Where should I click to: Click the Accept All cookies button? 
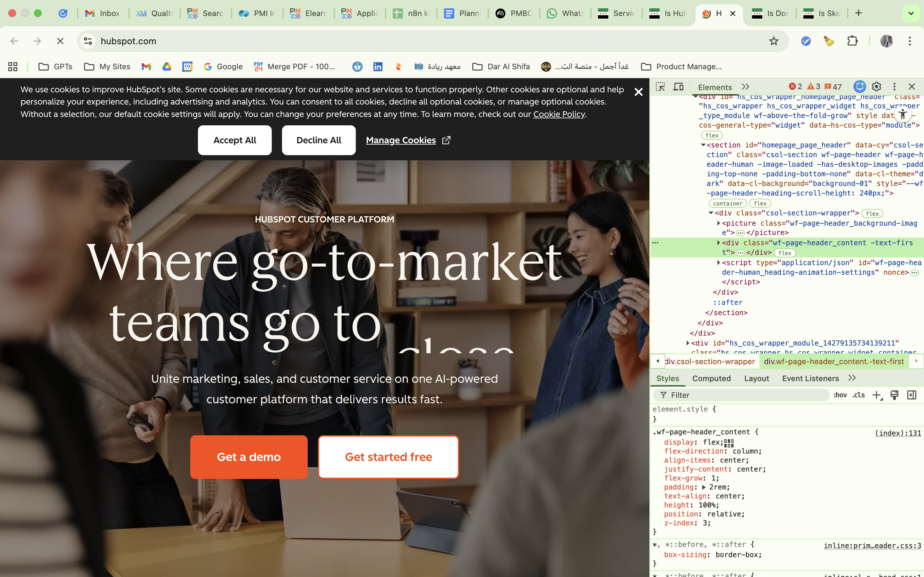click(x=235, y=140)
